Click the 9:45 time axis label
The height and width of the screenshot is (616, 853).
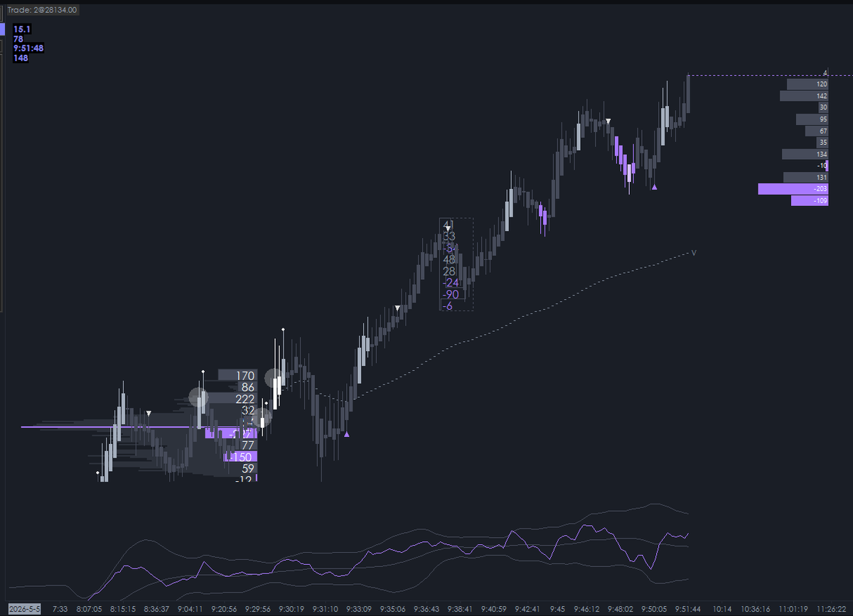(x=557, y=609)
